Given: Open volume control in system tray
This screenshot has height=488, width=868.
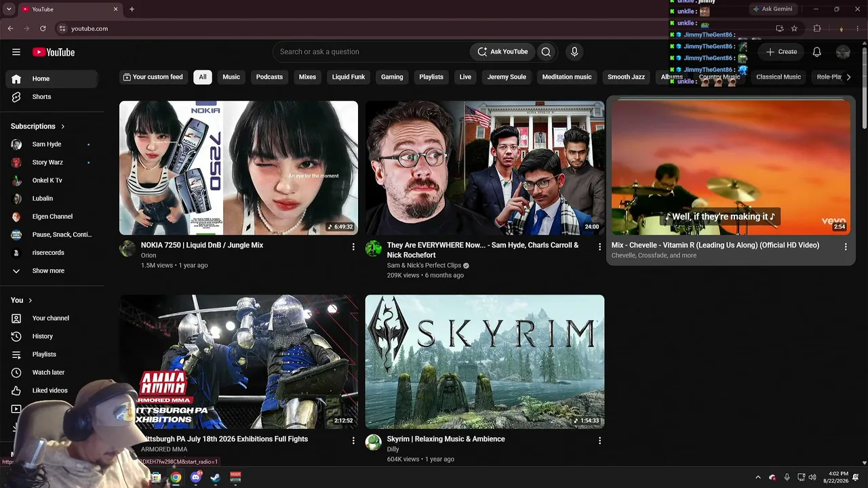Looking at the screenshot, I should coord(812,477).
